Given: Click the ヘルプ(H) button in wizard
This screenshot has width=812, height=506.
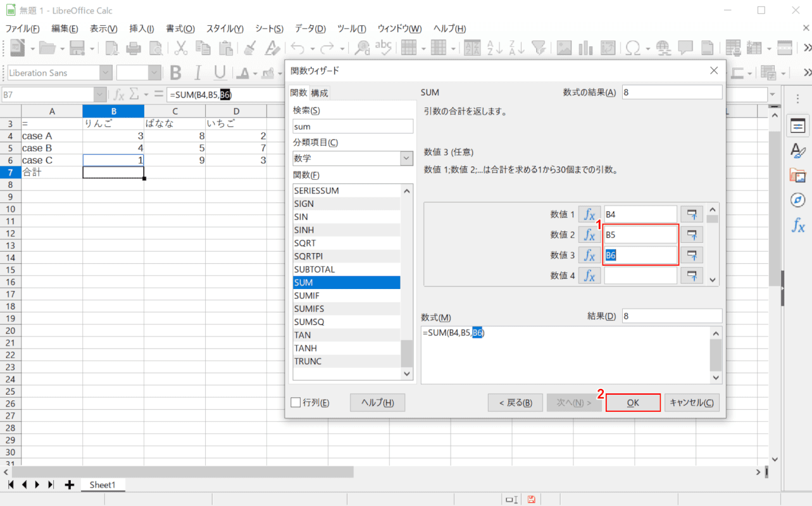Looking at the screenshot, I should (x=377, y=402).
